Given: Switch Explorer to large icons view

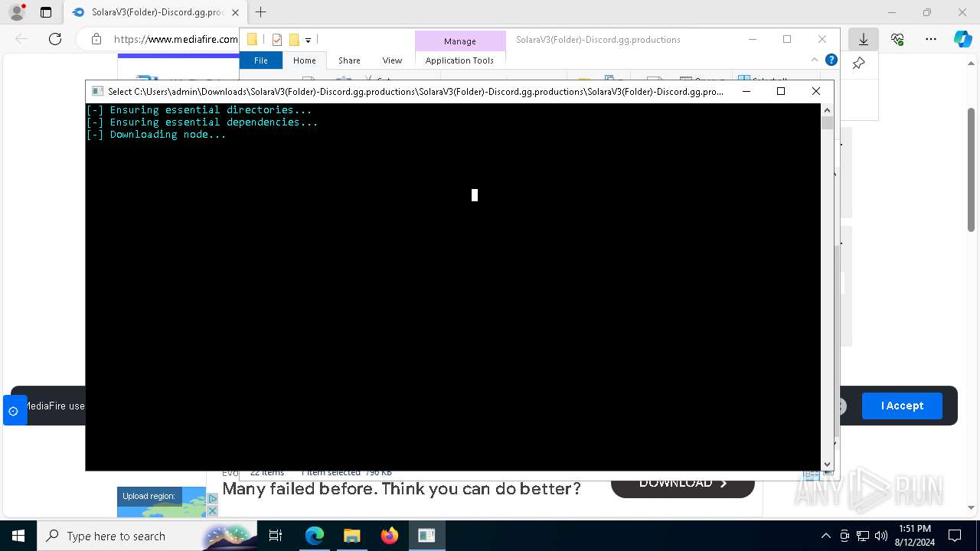Looking at the screenshot, I should tap(828, 473).
